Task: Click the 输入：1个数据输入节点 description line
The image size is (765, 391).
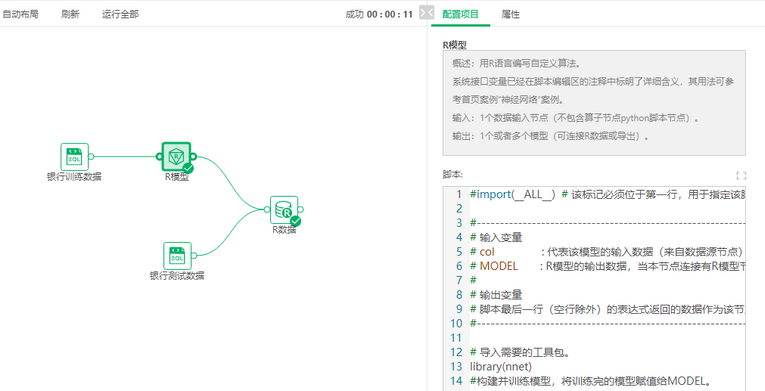Action: click(x=576, y=118)
